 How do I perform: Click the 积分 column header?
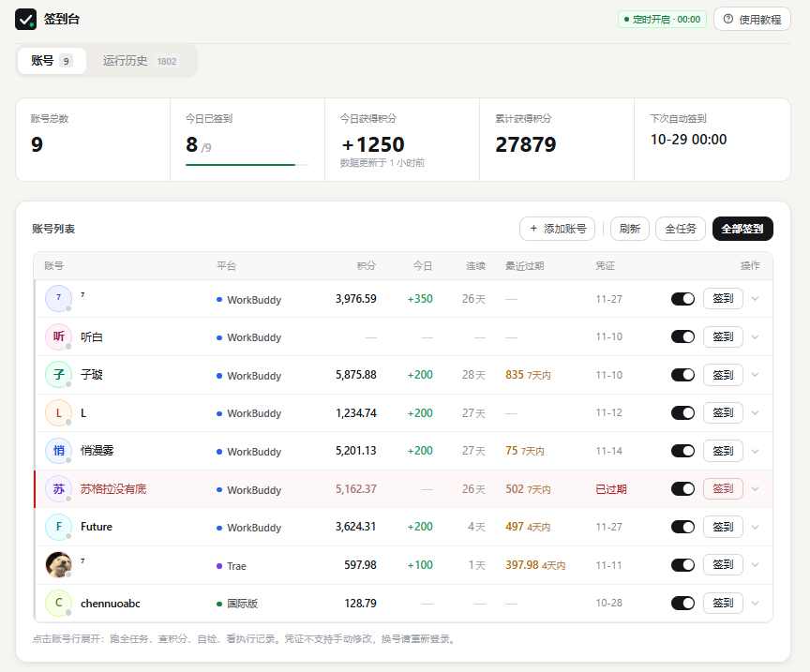click(367, 265)
